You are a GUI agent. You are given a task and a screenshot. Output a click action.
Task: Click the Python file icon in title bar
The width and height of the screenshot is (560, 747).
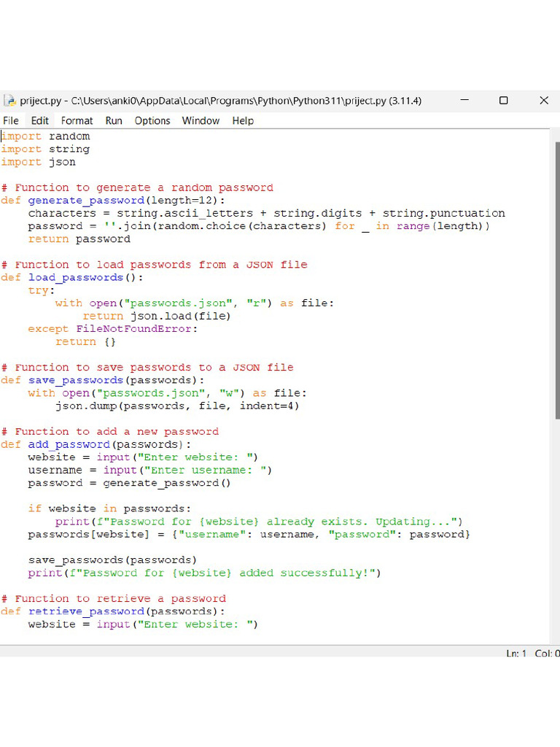(9, 101)
